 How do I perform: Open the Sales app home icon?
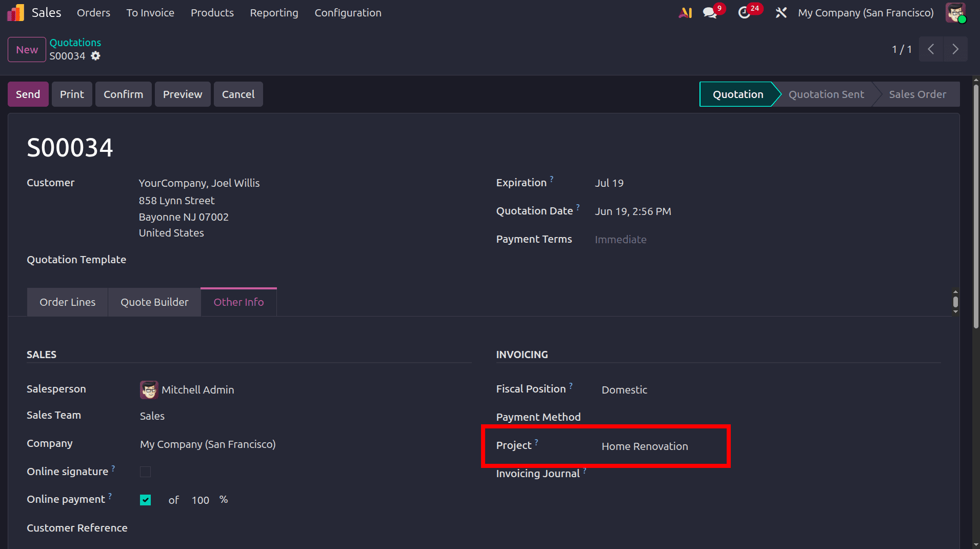tap(15, 13)
